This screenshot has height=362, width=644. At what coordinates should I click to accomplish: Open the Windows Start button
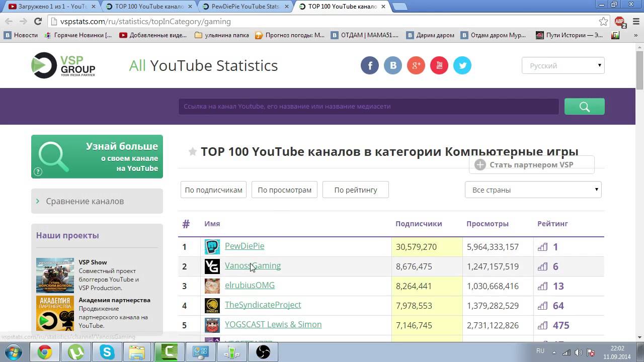(x=14, y=352)
